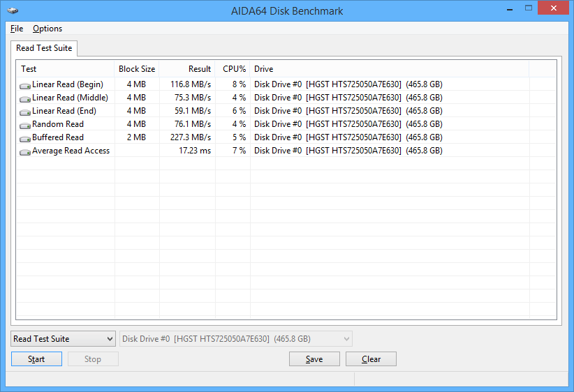Click the 5 % CPU value
This screenshot has width=574, height=392.
(239, 137)
